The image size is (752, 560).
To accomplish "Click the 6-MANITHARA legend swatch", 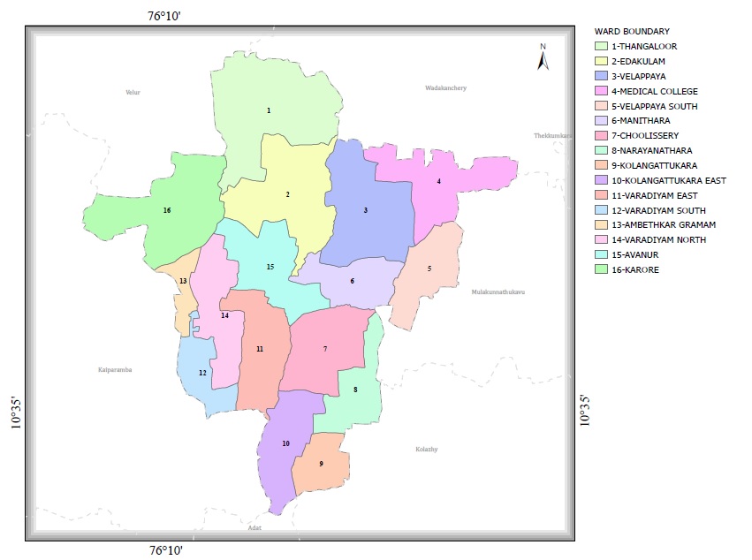I will pyautogui.click(x=601, y=120).
